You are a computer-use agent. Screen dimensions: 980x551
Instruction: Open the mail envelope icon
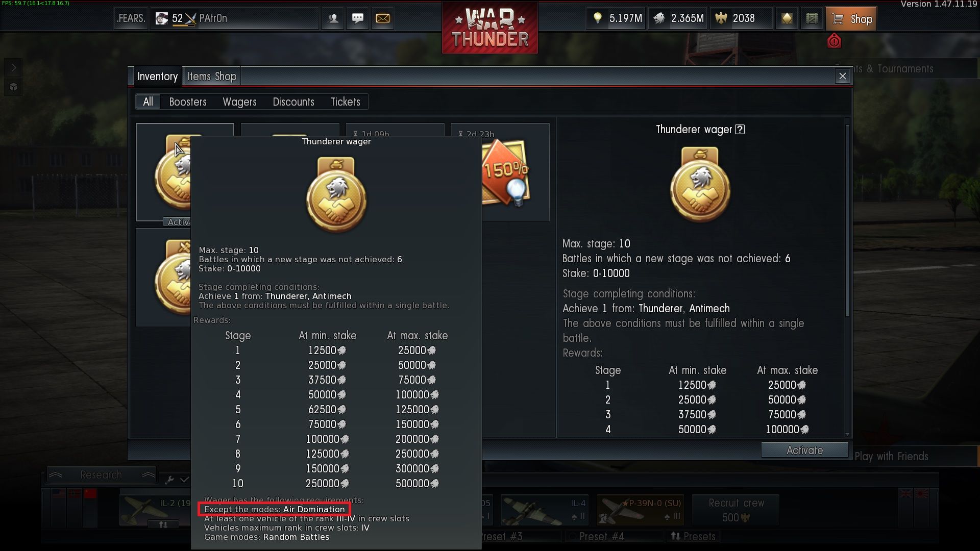pos(382,18)
